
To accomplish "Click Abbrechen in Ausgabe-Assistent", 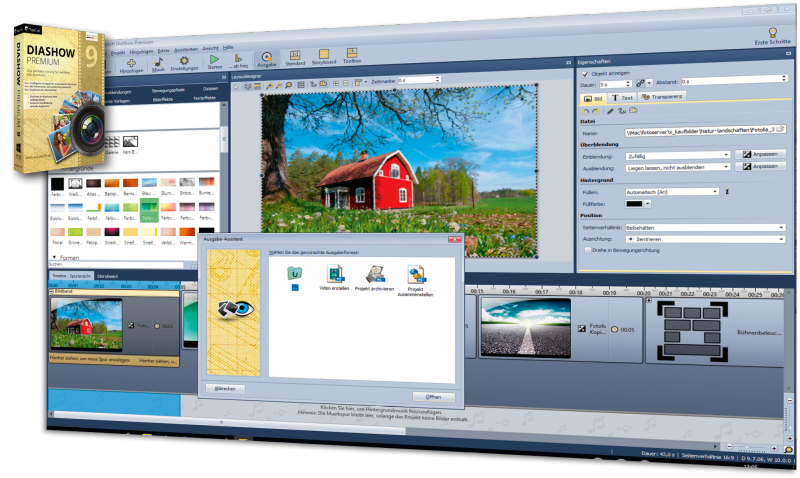I will pos(224,389).
